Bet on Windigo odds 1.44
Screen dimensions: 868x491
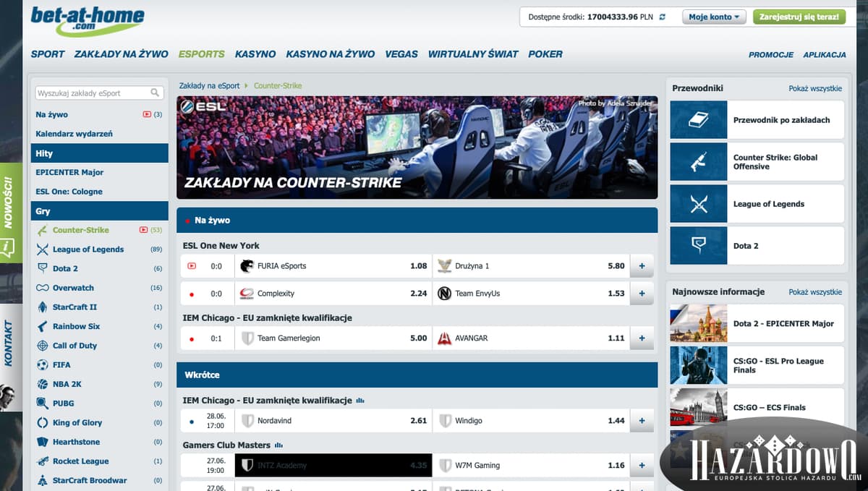[x=531, y=421]
